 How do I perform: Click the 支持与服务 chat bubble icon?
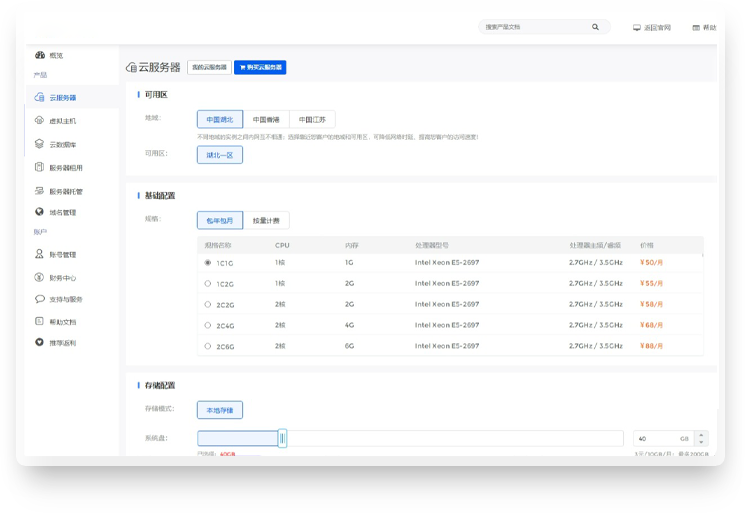39,299
